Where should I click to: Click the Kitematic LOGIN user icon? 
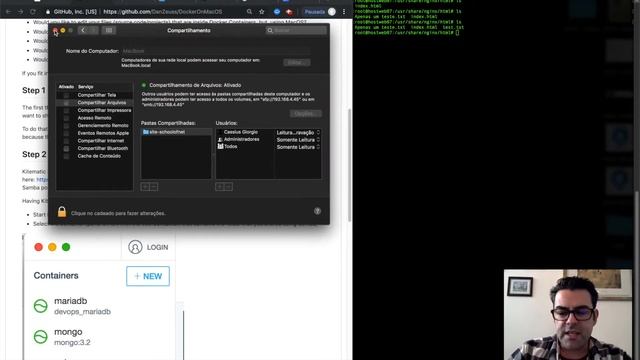coord(135,247)
